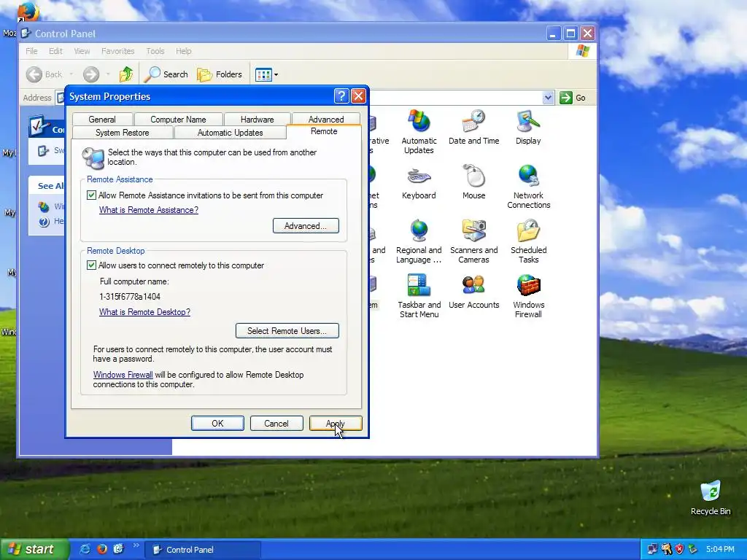Open the Favorites menu
Image resolution: width=747 pixels, height=560 pixels.
(117, 51)
